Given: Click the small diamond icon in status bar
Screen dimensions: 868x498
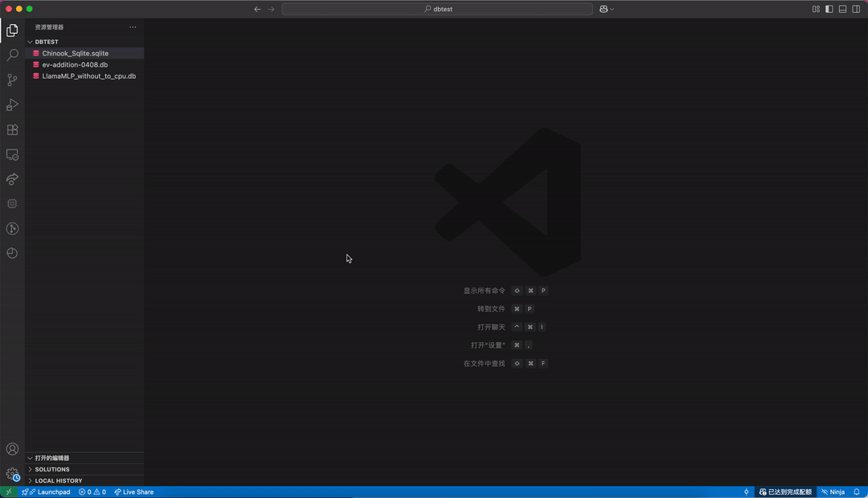Looking at the screenshot, I should (x=746, y=492).
